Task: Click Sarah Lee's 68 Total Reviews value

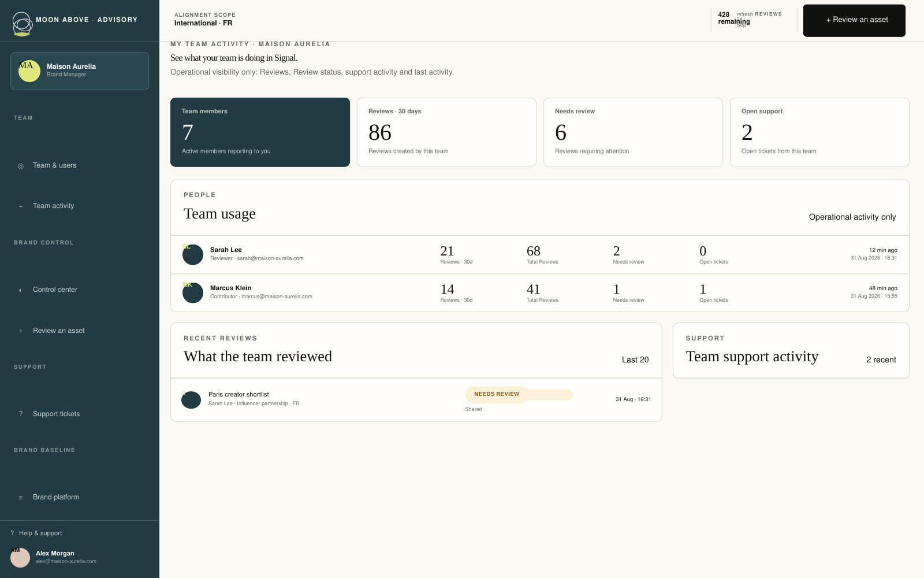Action: pos(534,251)
